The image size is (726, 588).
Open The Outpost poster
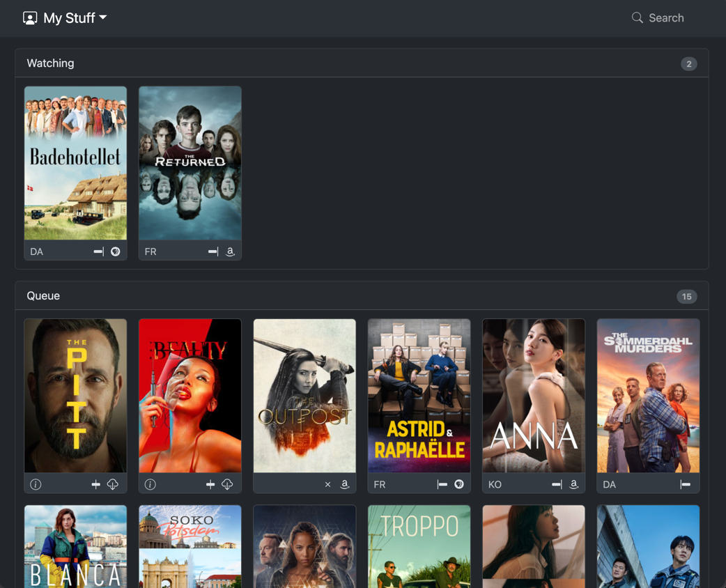[x=304, y=396]
